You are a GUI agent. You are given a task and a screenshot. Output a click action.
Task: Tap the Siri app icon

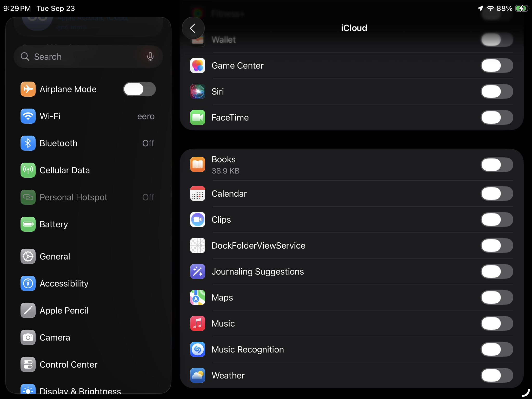coord(197,91)
